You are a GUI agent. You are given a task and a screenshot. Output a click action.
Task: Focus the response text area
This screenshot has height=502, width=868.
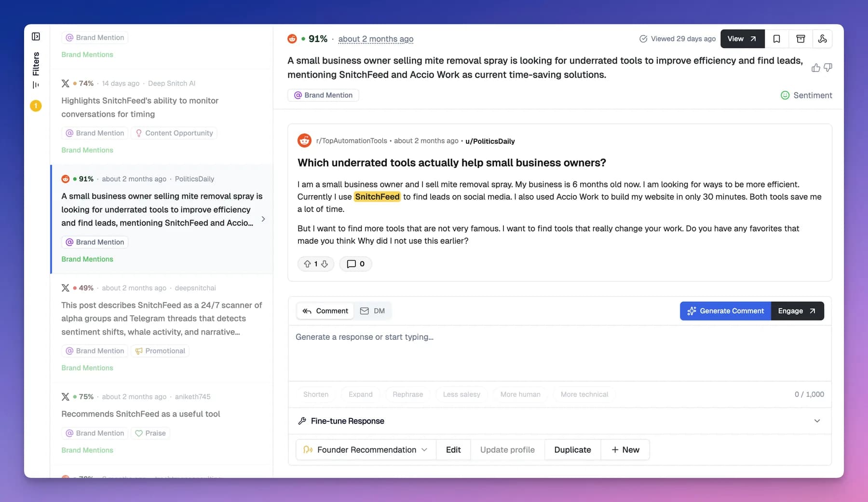[x=560, y=353]
